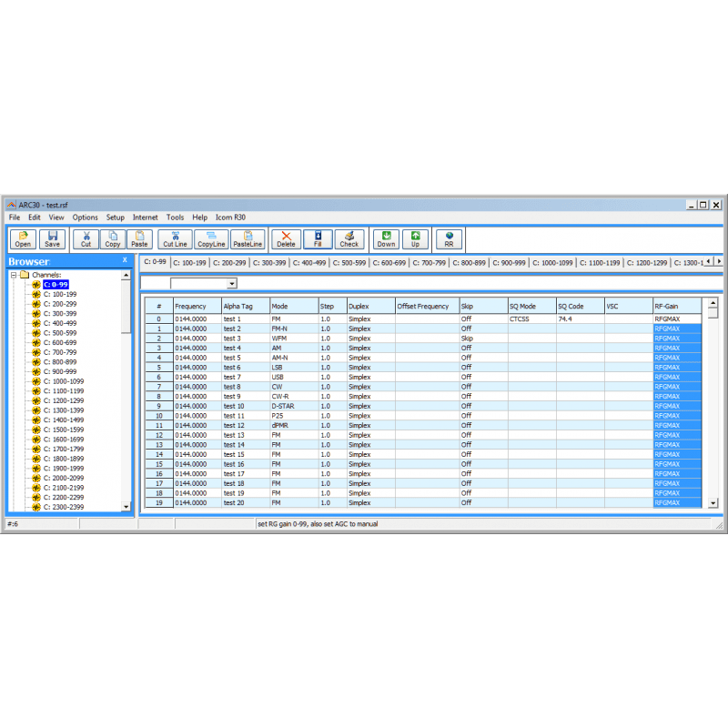Click browser tree scrollbar down arrow
728x728 pixels.
[x=126, y=507]
